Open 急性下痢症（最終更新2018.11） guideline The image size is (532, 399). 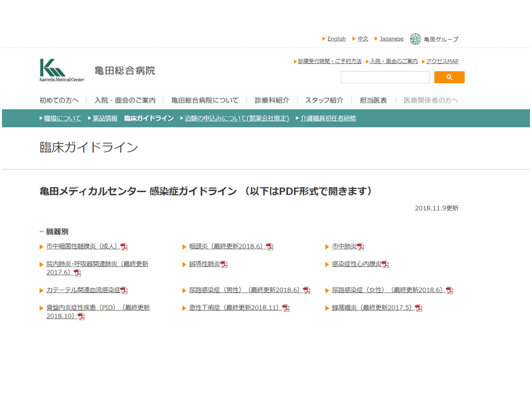[235, 308]
